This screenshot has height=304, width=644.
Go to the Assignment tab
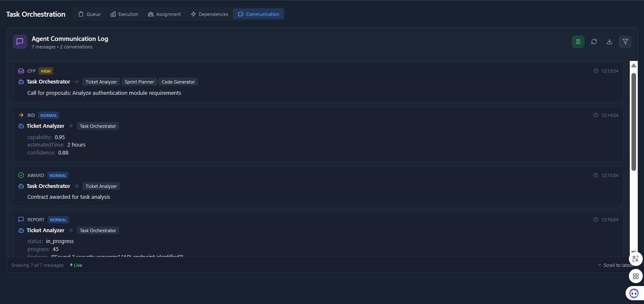164,14
